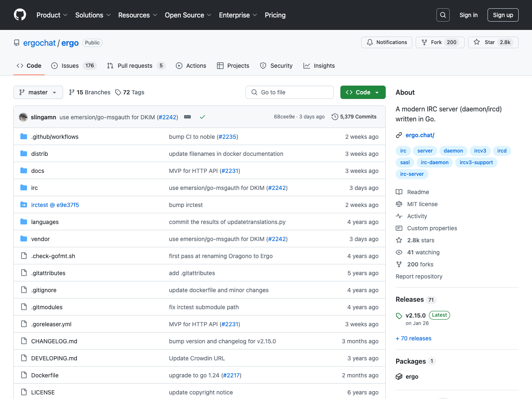This screenshot has height=399, width=532.
Task: Open 5,379 Commits history
Action: 354,117
